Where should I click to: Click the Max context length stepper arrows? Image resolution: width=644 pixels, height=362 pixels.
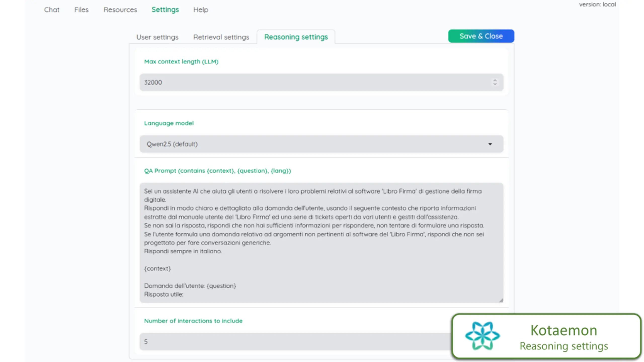point(495,82)
